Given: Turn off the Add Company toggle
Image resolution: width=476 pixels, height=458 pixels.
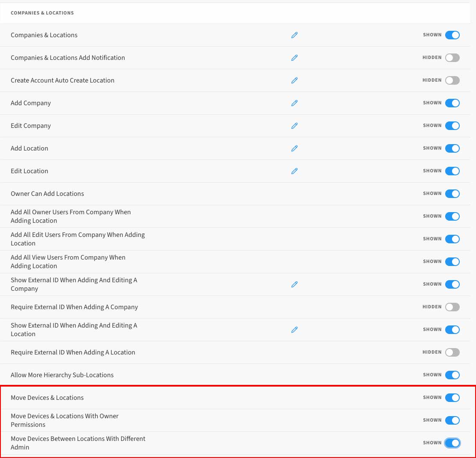Looking at the screenshot, I should click(452, 103).
